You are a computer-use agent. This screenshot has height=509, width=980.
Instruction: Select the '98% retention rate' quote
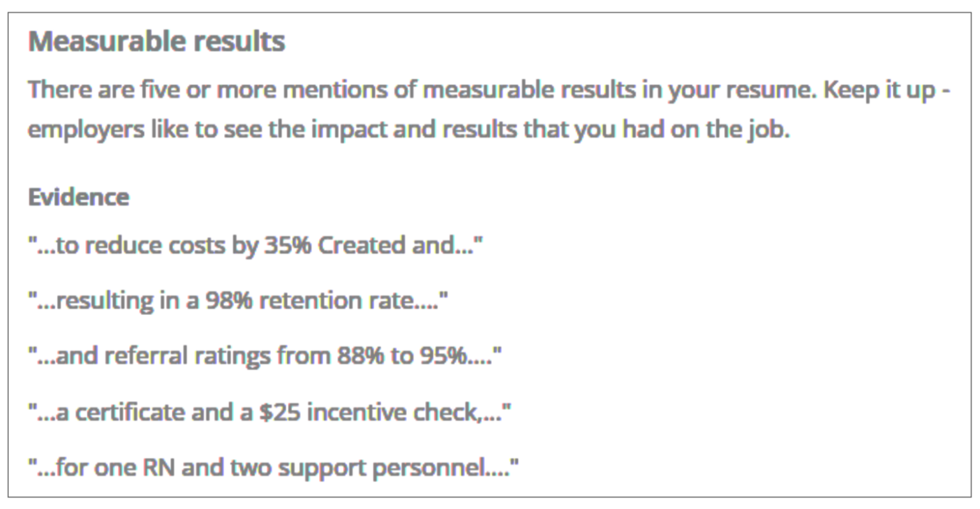point(238,300)
